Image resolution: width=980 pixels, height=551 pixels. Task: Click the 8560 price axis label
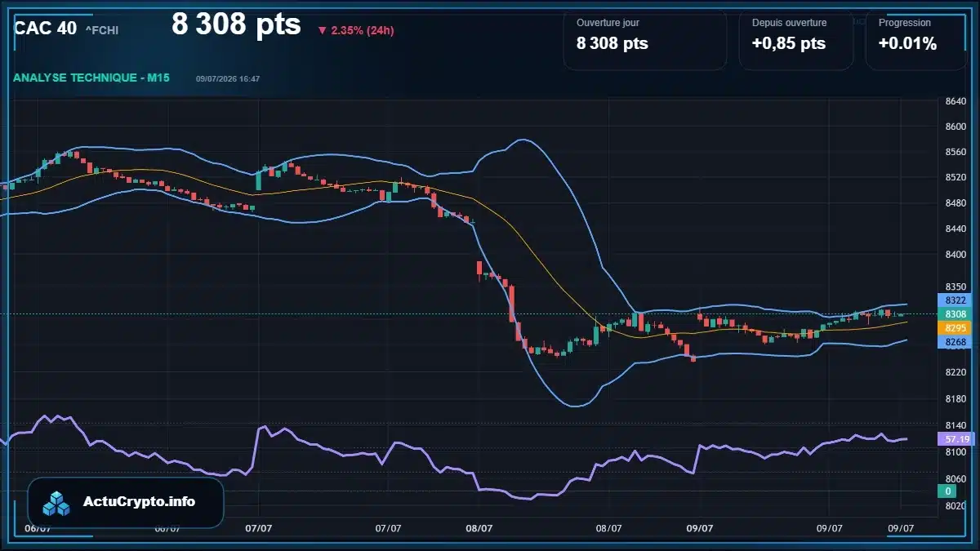[955, 152]
